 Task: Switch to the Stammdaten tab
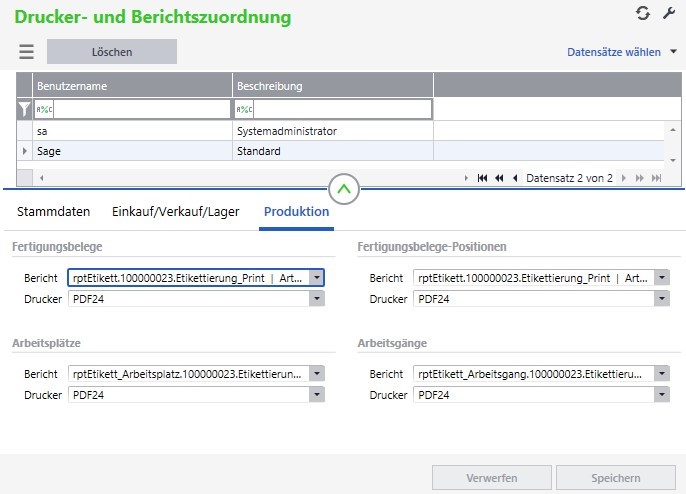coord(54,212)
